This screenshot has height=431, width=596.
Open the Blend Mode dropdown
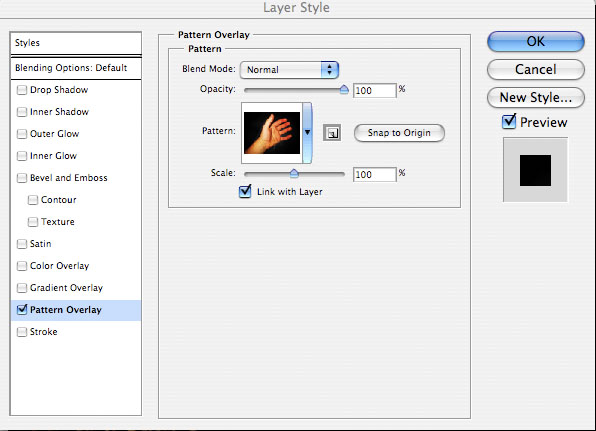(x=289, y=70)
